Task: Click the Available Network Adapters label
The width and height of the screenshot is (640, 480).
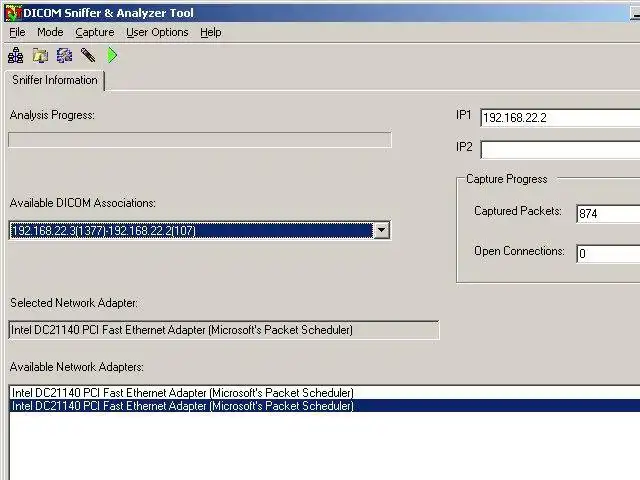Action: click(77, 367)
